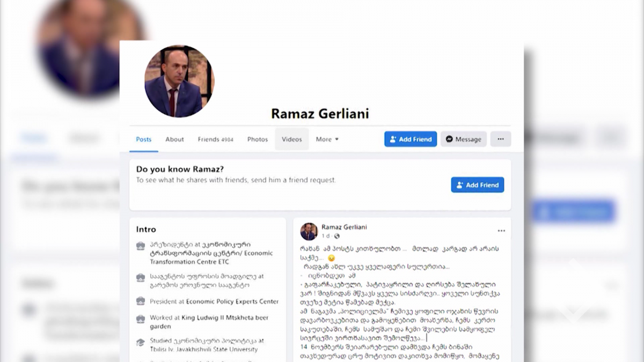Click Add Friend in Do you know Ramaz box
The height and width of the screenshot is (362, 644).
[478, 185]
